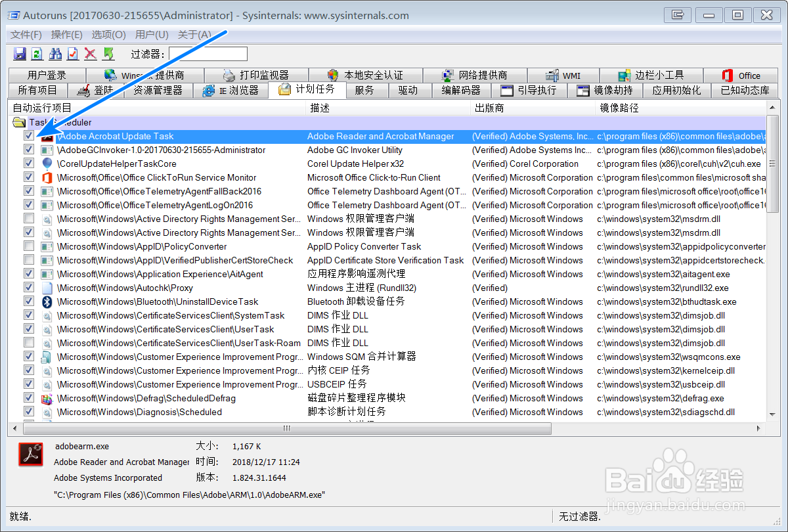Uncheck the Adobe Acrobat Update Task checkbox
788x532 pixels.
[29, 136]
